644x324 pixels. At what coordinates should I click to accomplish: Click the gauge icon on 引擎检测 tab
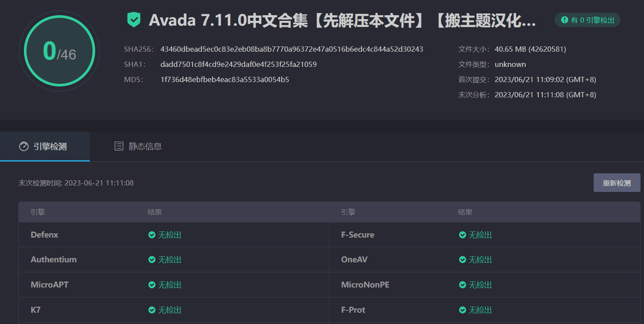[x=24, y=146]
